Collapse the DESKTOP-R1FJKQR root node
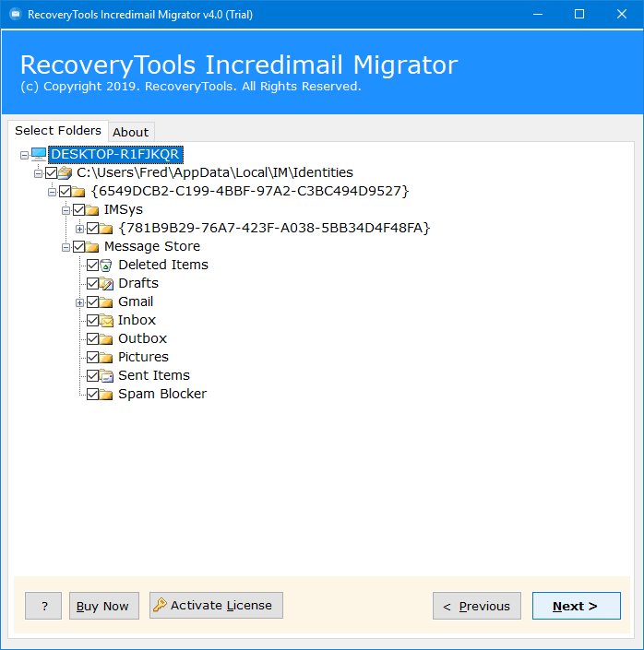 point(25,155)
